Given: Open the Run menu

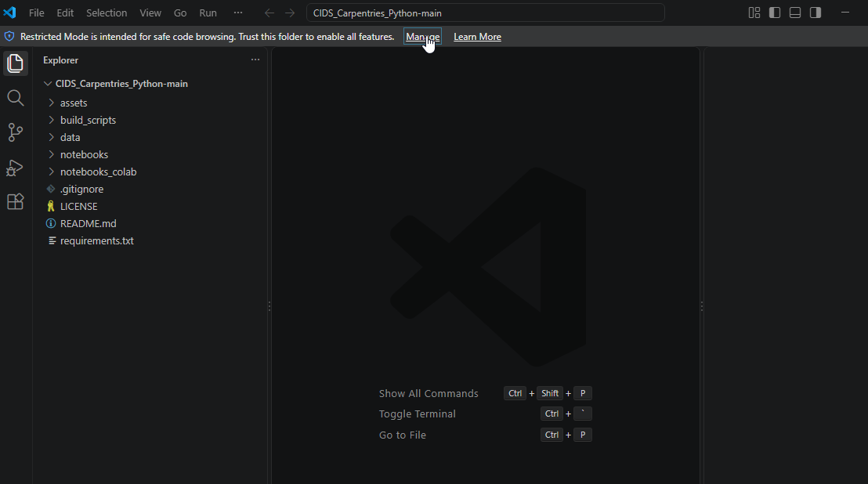Looking at the screenshot, I should pos(208,13).
